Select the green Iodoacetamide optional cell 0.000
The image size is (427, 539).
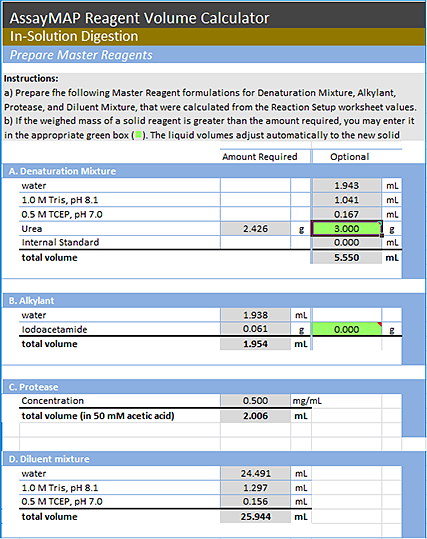coord(346,329)
